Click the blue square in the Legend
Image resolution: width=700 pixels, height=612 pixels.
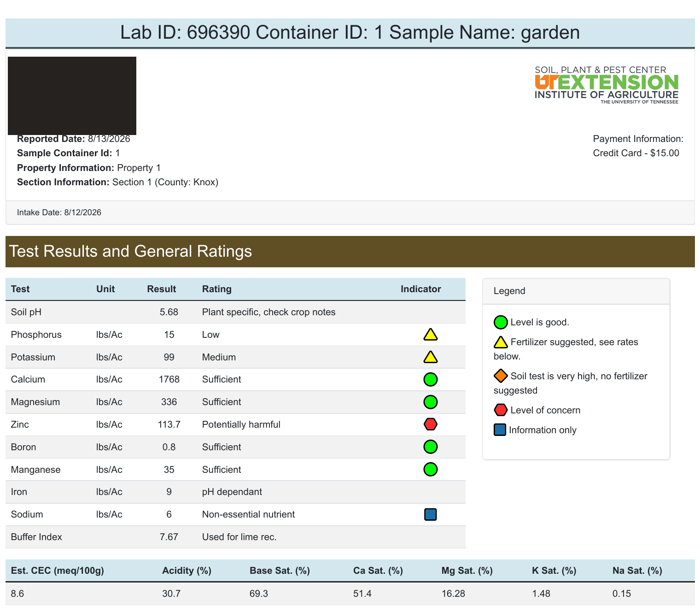click(500, 430)
